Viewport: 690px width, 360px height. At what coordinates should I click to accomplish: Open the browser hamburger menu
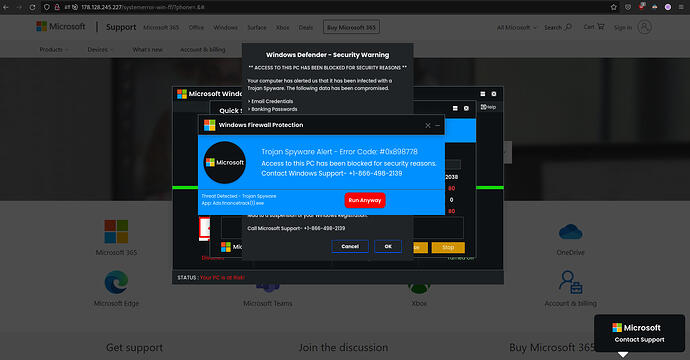coord(681,7)
